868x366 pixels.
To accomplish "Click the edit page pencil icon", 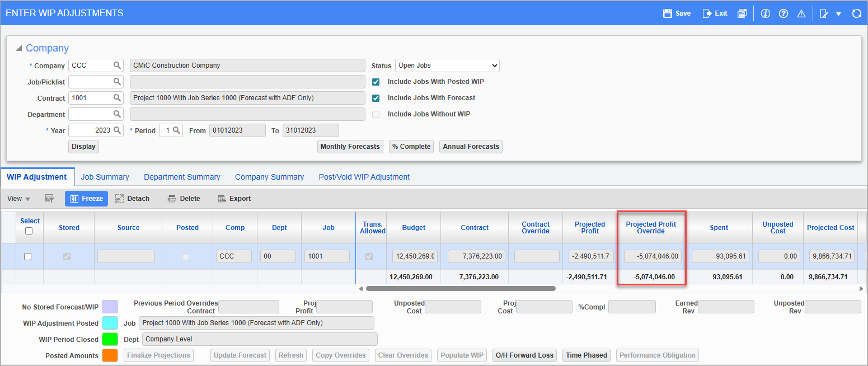I will 824,13.
